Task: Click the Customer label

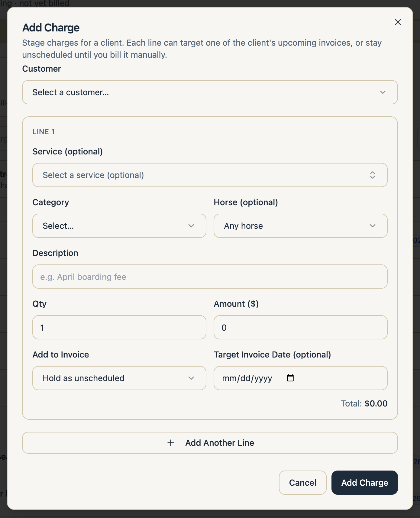Action: click(42, 69)
